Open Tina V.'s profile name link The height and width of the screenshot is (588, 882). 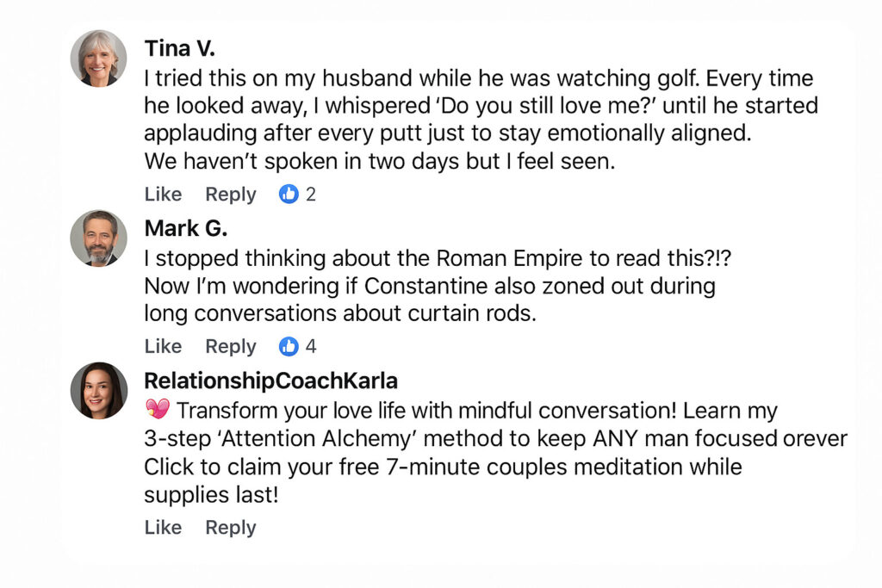pyautogui.click(x=178, y=47)
